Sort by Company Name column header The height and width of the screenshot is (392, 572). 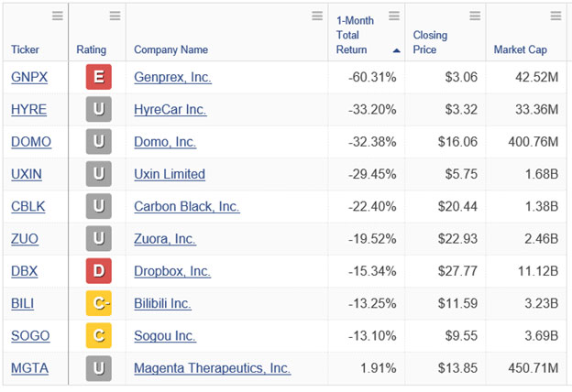(171, 49)
